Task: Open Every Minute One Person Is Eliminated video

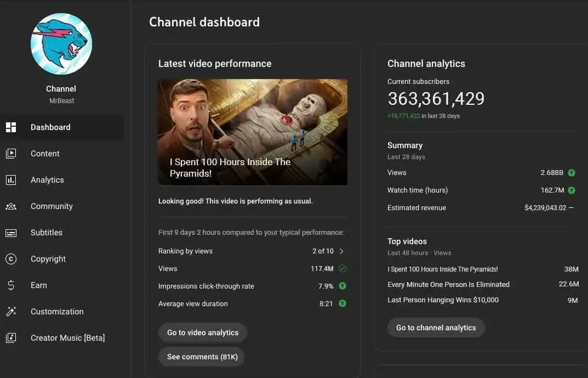Action: pyautogui.click(x=448, y=284)
